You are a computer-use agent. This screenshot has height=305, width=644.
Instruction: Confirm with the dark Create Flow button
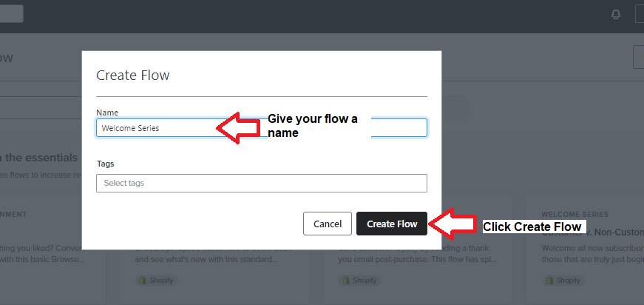(x=392, y=224)
